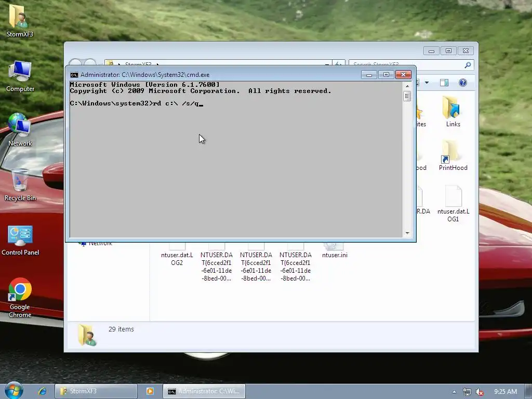Select first NTUSER.DAT{6cced2f1 file label
The height and width of the screenshot is (399, 532).
pos(217,267)
